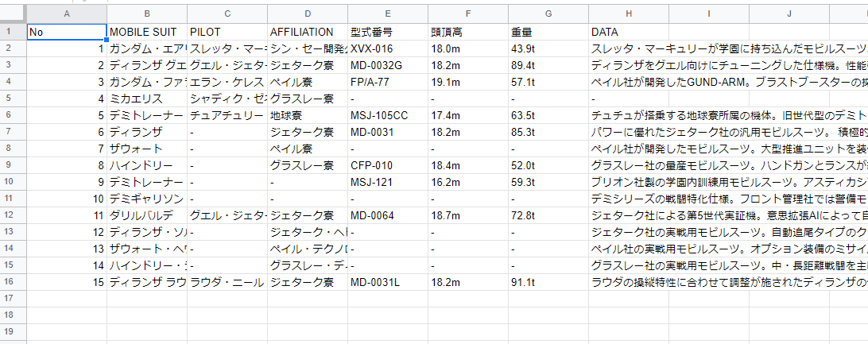The height and width of the screenshot is (344, 868).
Task: Select cell containing 'MD-0064'
Action: [388, 215]
